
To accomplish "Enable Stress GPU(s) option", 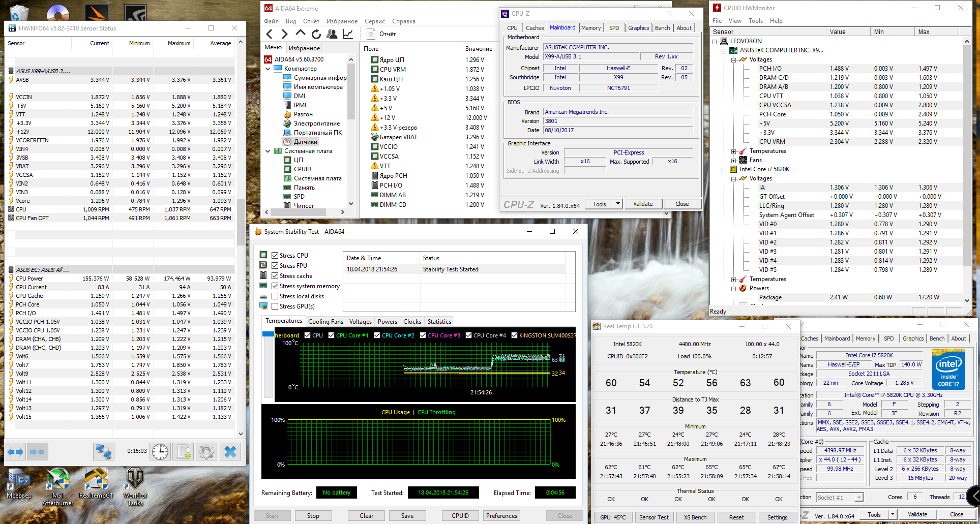I will click(x=275, y=306).
